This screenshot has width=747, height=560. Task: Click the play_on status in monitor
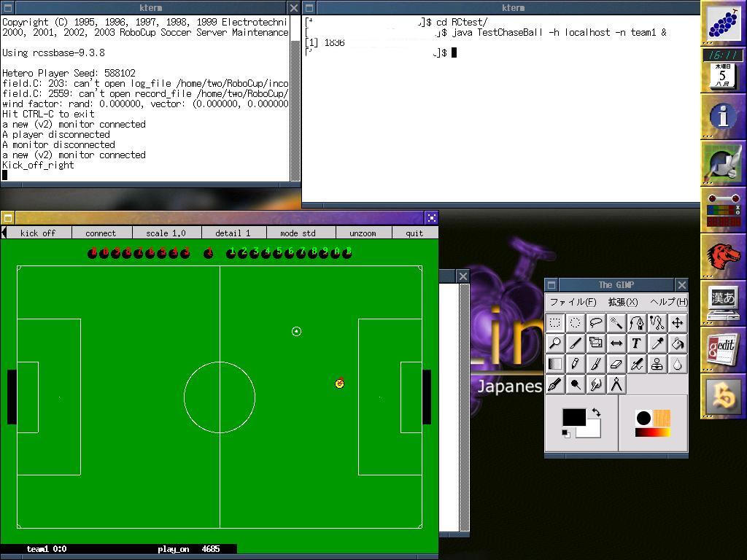(x=174, y=549)
